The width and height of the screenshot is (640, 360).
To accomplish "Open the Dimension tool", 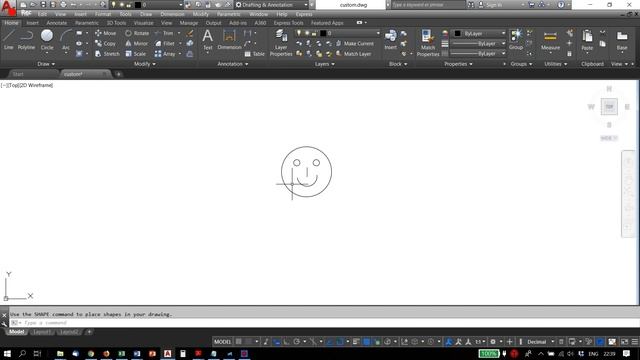I will (229, 40).
